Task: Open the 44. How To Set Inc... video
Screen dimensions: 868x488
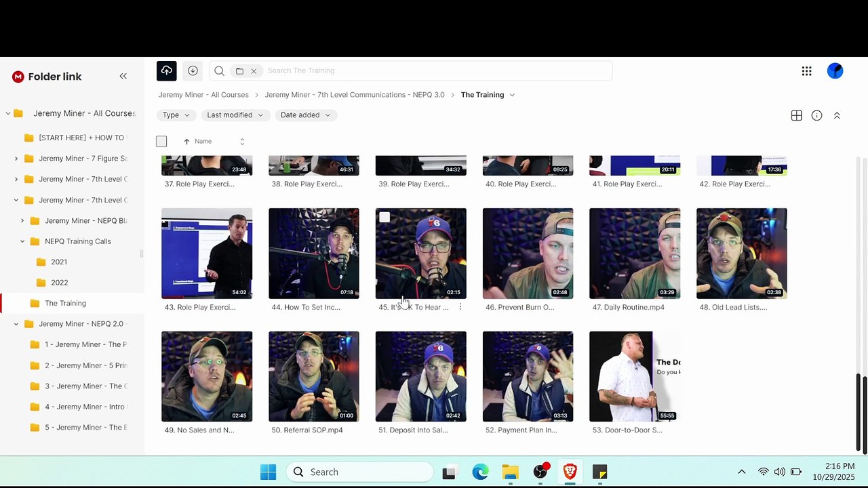Action: pyautogui.click(x=314, y=253)
